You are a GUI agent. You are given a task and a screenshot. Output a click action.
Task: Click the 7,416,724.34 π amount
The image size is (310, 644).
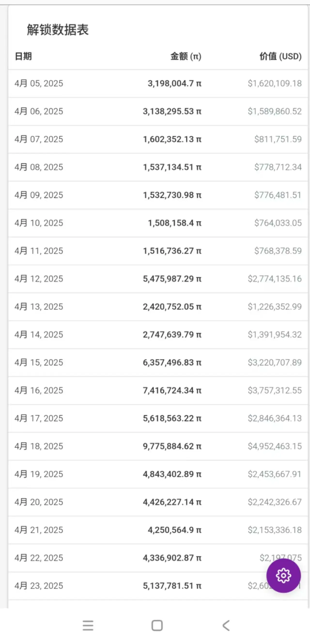click(x=172, y=390)
